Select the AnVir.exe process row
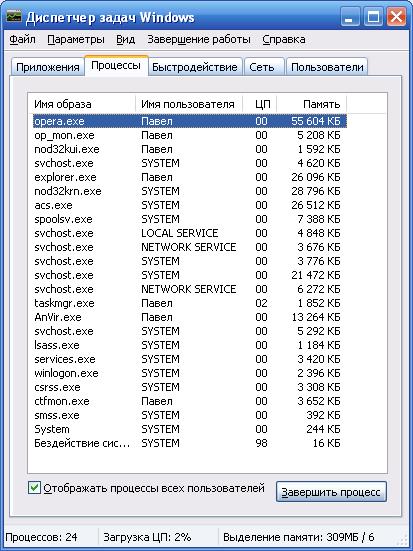 189,317
